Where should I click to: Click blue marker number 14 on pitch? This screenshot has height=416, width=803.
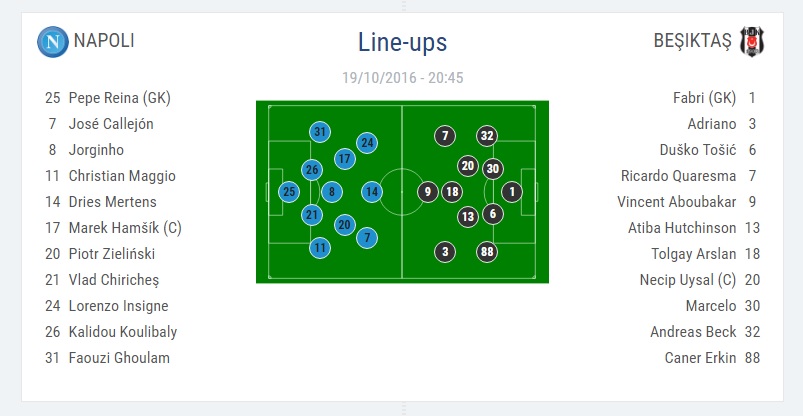372,192
